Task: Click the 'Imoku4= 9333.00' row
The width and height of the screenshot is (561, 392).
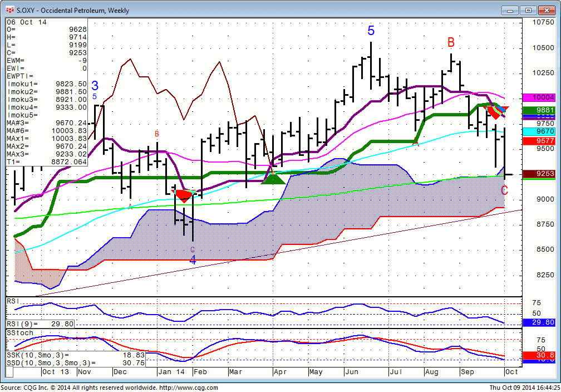Action: (x=47, y=107)
